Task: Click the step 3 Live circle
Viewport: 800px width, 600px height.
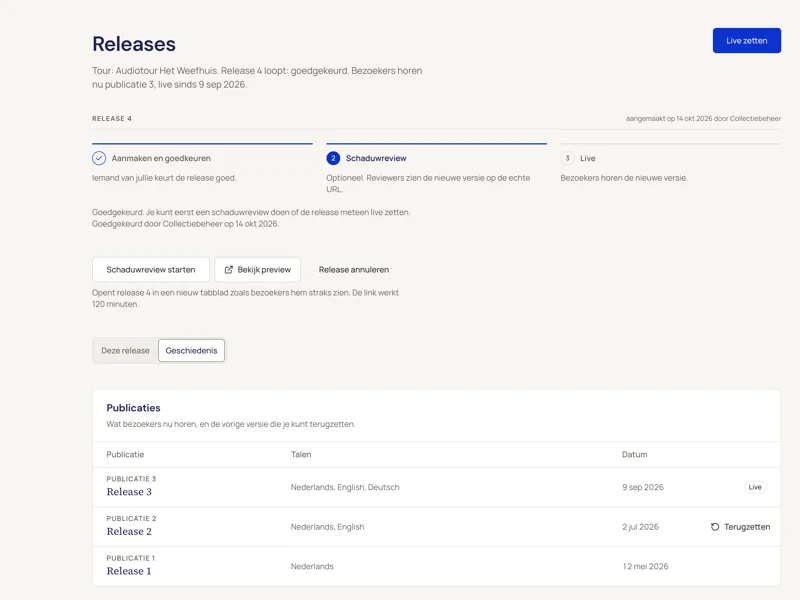Action: (x=567, y=158)
